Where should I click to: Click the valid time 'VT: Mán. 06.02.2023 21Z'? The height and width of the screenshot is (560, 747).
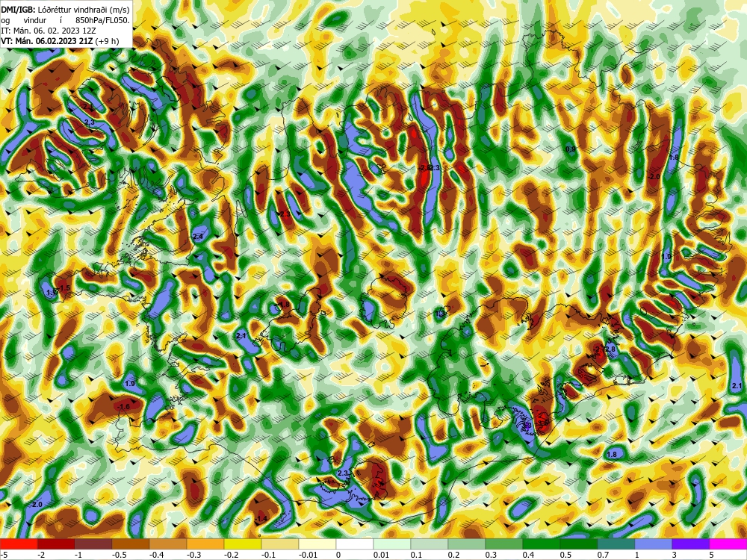coord(47,41)
